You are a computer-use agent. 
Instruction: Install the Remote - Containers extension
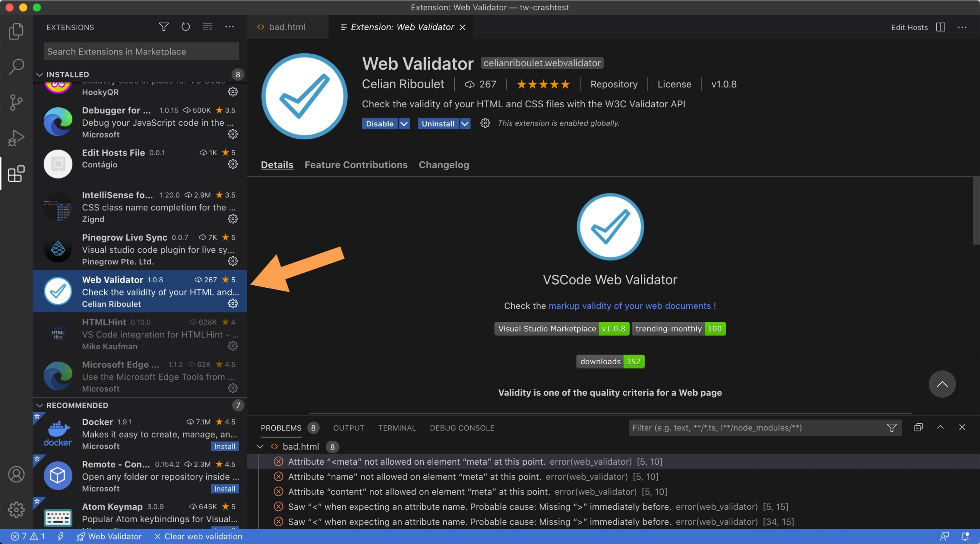pyautogui.click(x=225, y=489)
